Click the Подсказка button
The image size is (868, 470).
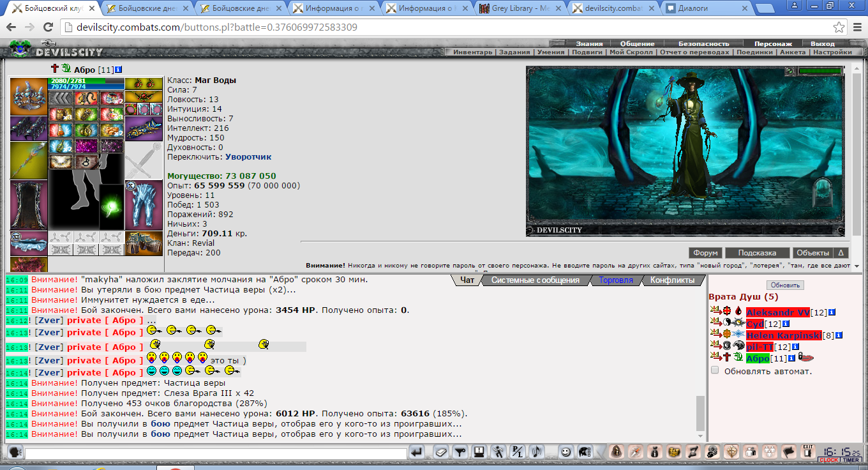click(758, 253)
